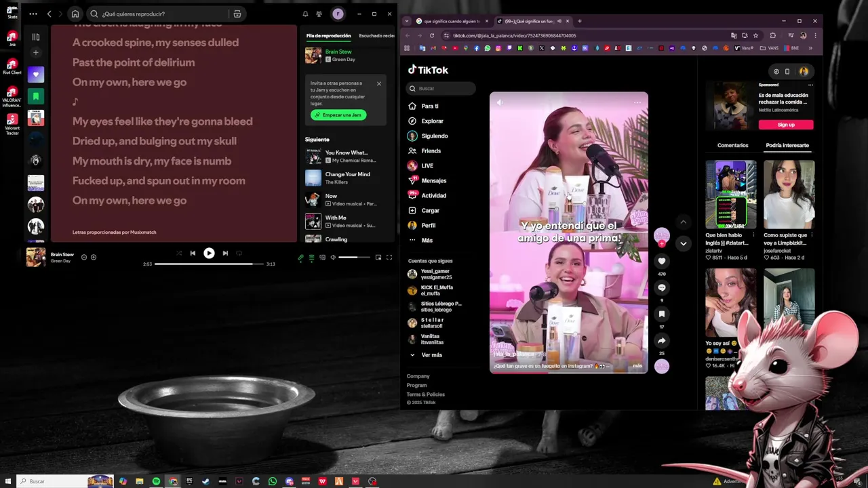
Task: Dismiss the Jam invitation card
Action: click(379, 83)
